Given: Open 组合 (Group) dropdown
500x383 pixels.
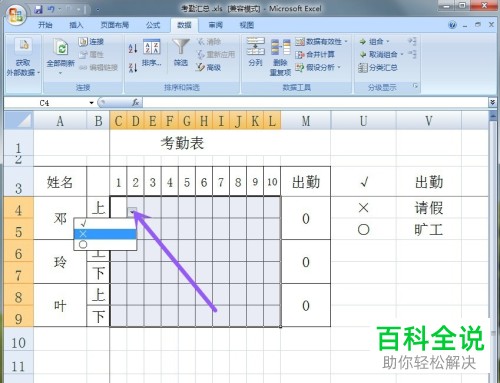Looking at the screenshot, I should click(x=374, y=42).
